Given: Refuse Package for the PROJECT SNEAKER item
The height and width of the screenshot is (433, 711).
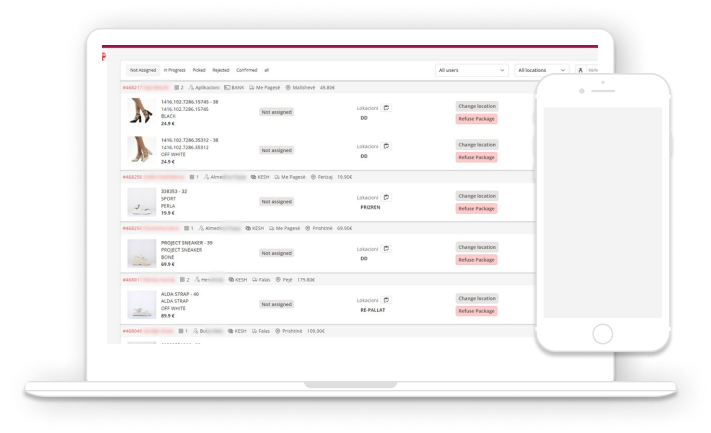Looking at the screenshot, I should tap(476, 260).
